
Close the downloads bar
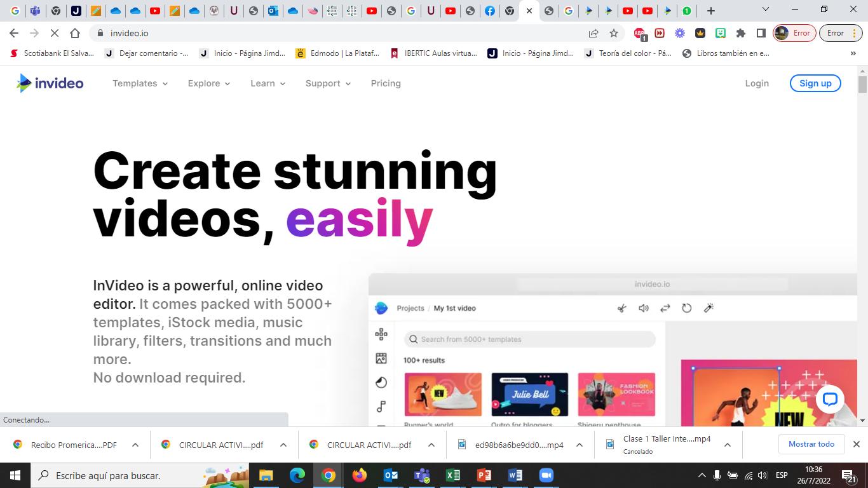pyautogui.click(x=856, y=444)
